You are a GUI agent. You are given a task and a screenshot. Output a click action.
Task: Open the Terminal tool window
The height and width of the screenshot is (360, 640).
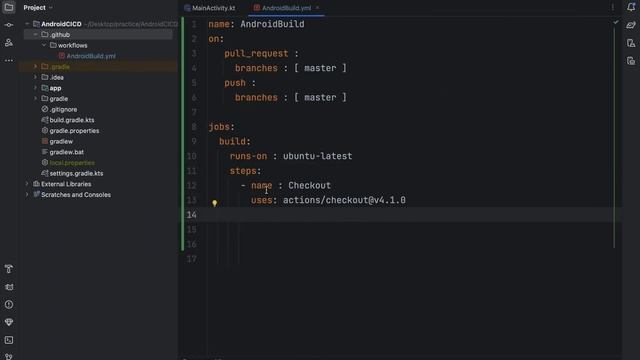(x=9, y=340)
